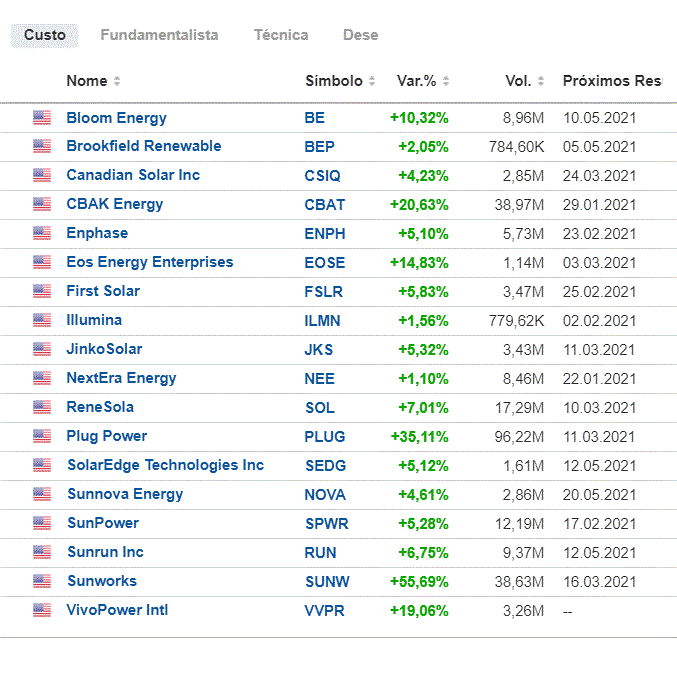Open the ReneSola link
The image size is (677, 682).
100,407
